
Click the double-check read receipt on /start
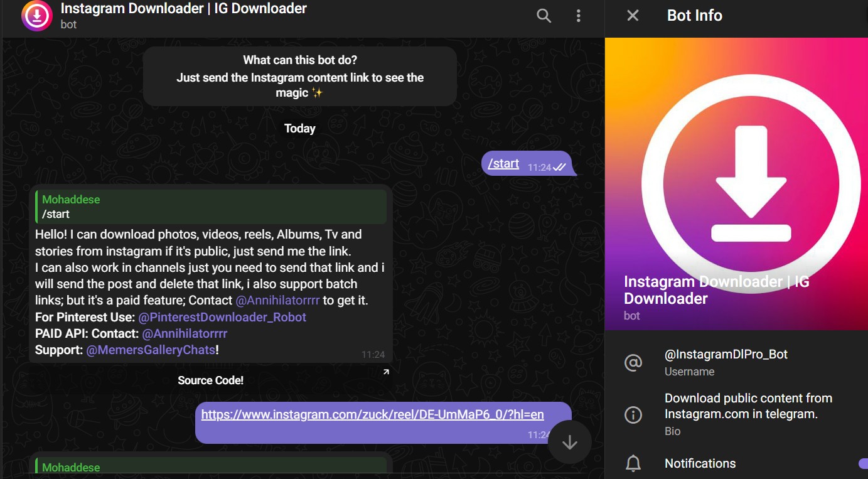pos(560,167)
